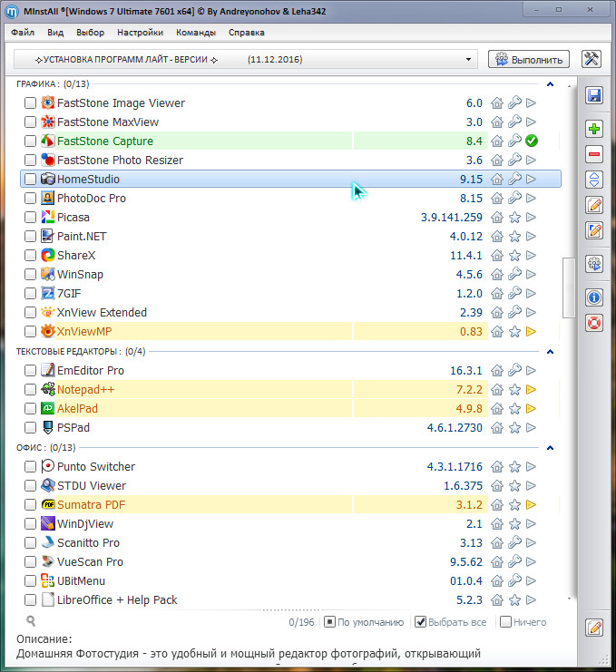Click the pencil edit notepad sidebar icon
This screenshot has height=672, width=616.
594,205
